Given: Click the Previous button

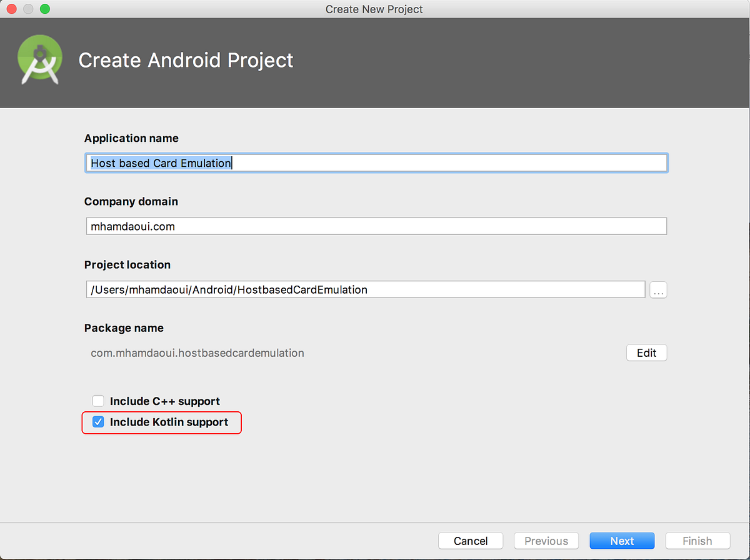Looking at the screenshot, I should pyautogui.click(x=546, y=541).
